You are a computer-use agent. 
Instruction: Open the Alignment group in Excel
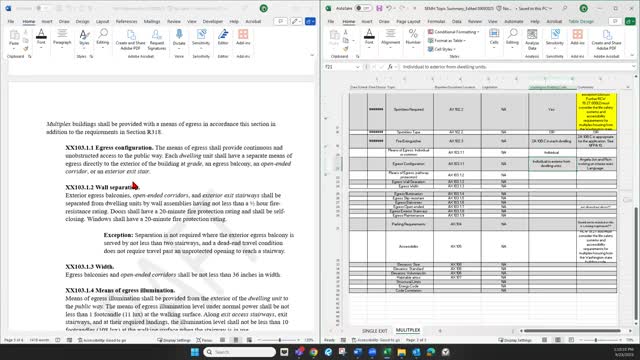(x=391, y=38)
